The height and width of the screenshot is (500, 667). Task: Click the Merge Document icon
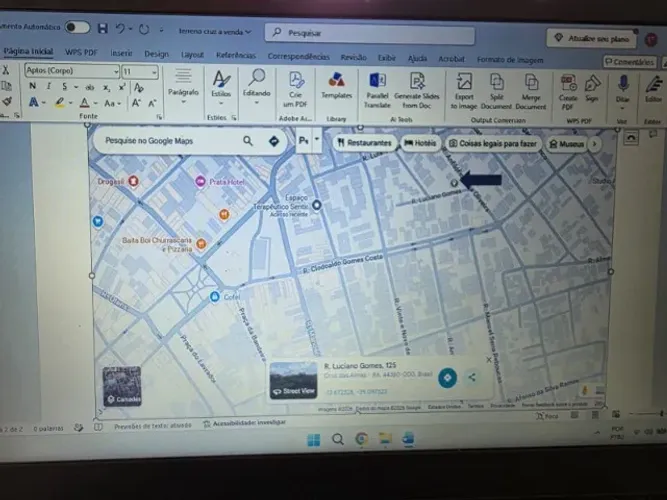pos(531,92)
